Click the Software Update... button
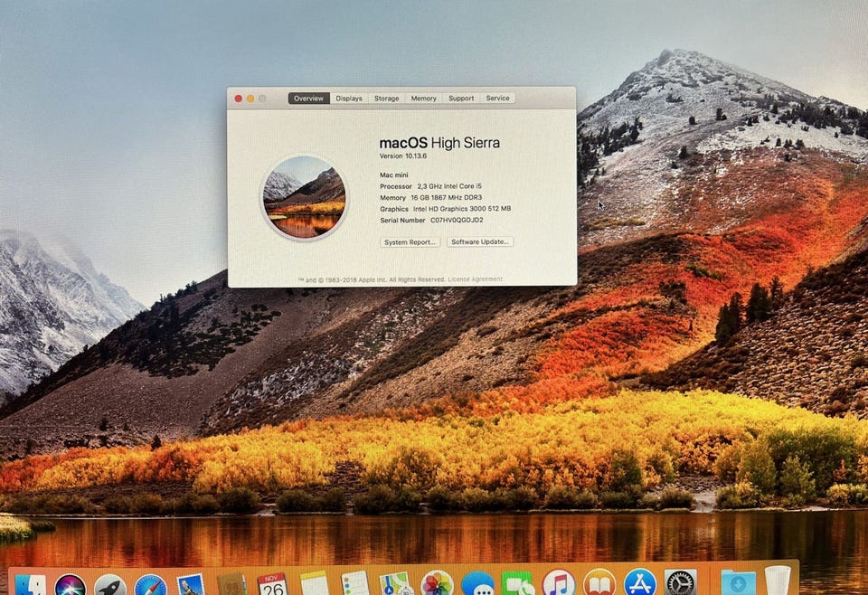 click(x=480, y=241)
